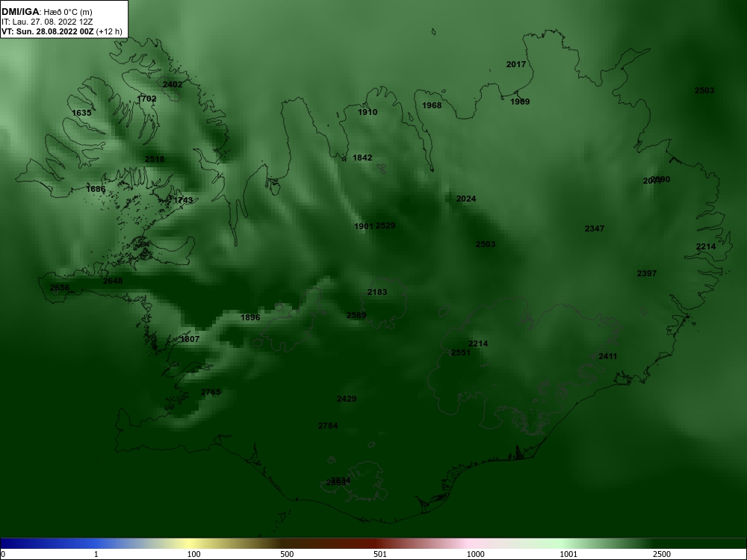Click the 2017 value in the northeast
This screenshot has width=747, height=560.
(516, 64)
